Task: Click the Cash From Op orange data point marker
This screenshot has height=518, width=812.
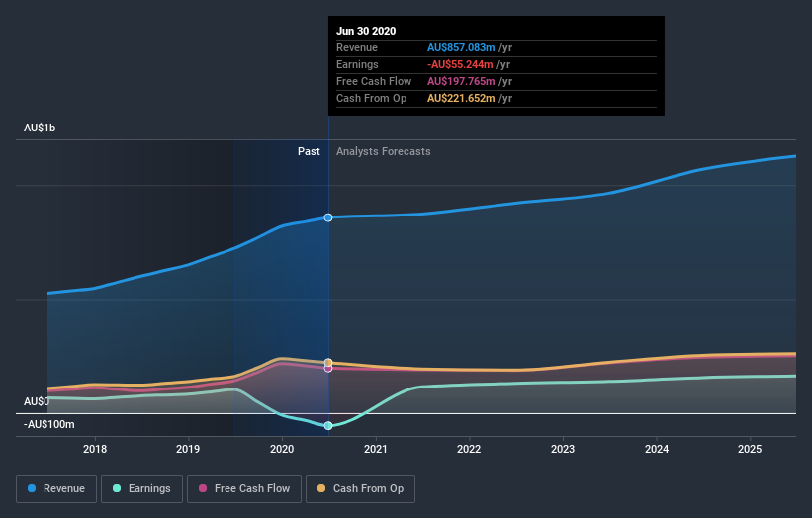Action: 328,362
